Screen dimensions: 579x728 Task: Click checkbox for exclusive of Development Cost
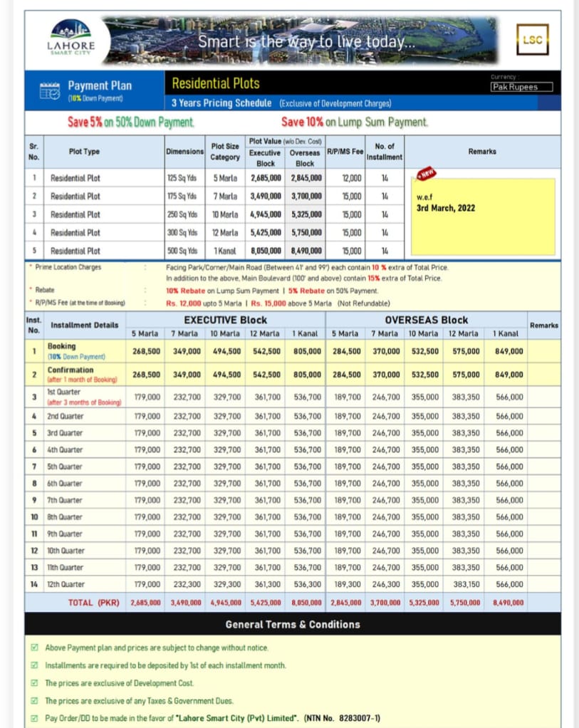click(x=35, y=683)
